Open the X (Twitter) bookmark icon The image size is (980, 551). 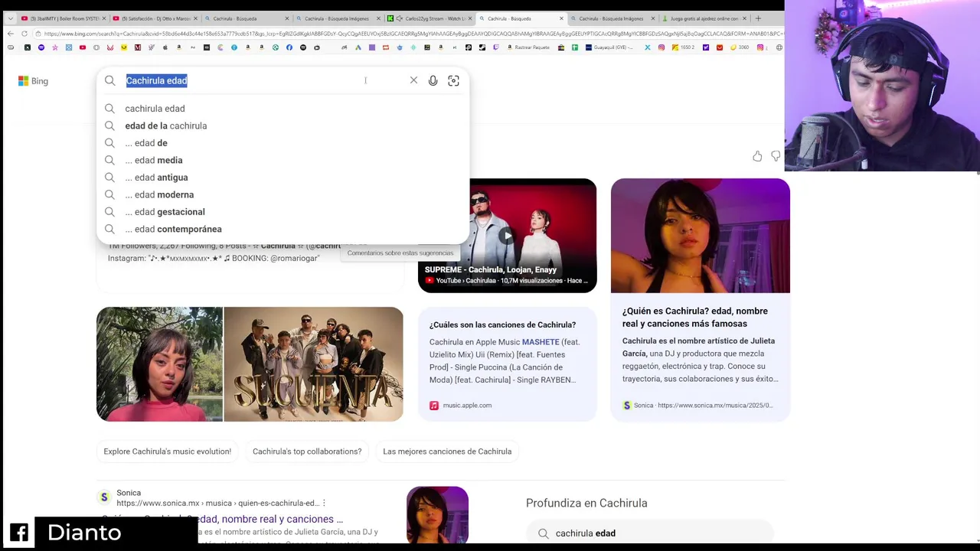648,47
